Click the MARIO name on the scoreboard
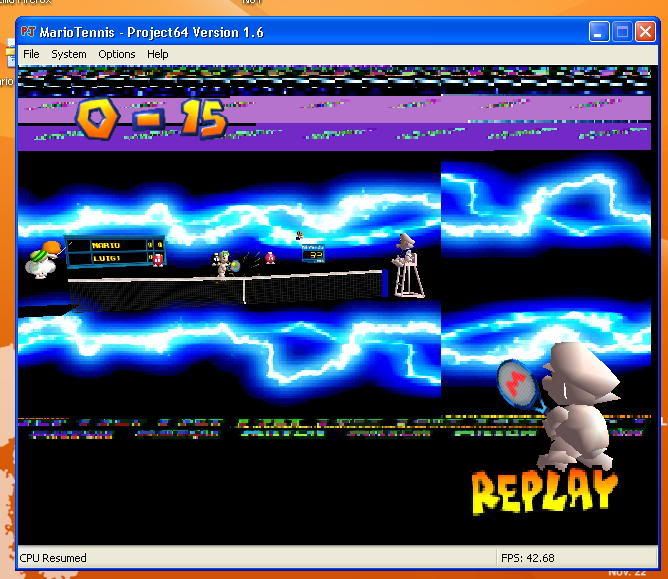 tap(106, 245)
